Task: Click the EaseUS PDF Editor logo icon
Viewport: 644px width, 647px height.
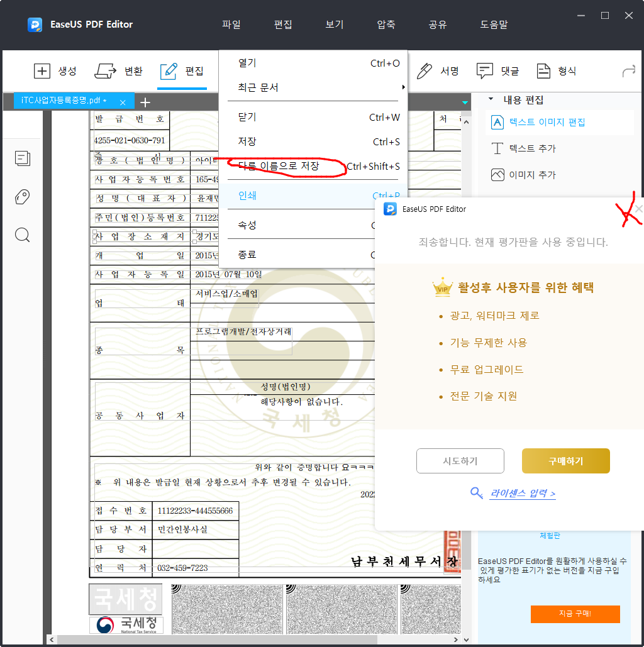Action: point(35,25)
